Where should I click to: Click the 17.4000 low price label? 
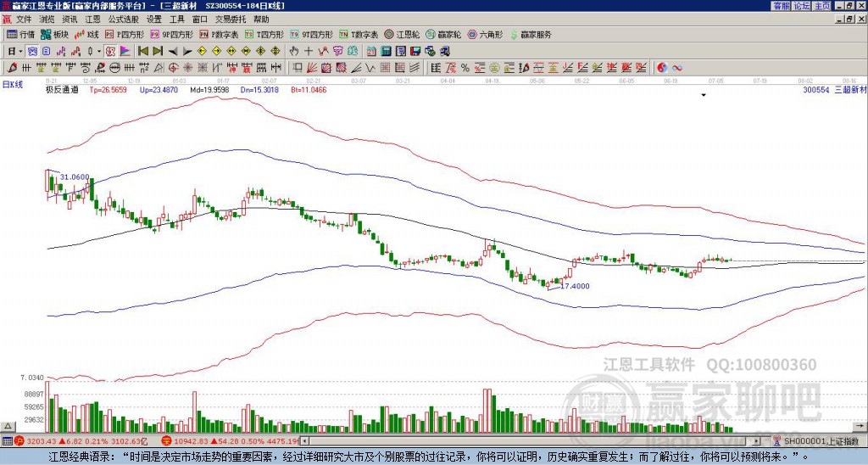pos(575,287)
